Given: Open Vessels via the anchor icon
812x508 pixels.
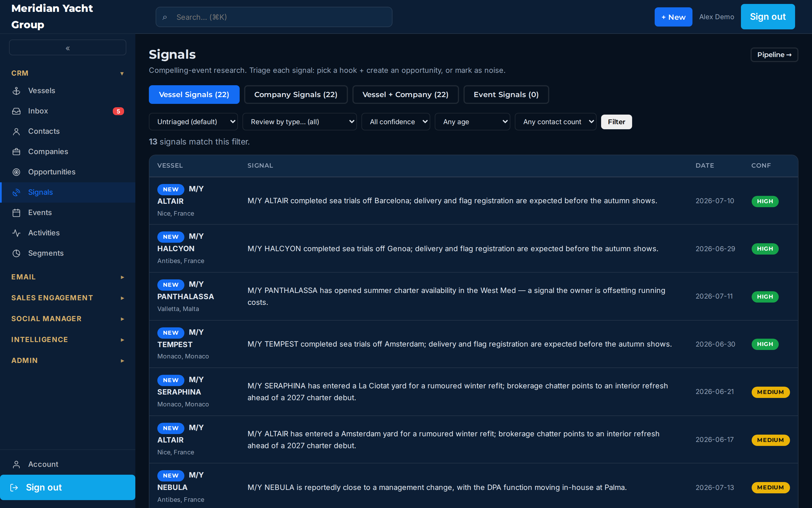Looking at the screenshot, I should [x=16, y=91].
